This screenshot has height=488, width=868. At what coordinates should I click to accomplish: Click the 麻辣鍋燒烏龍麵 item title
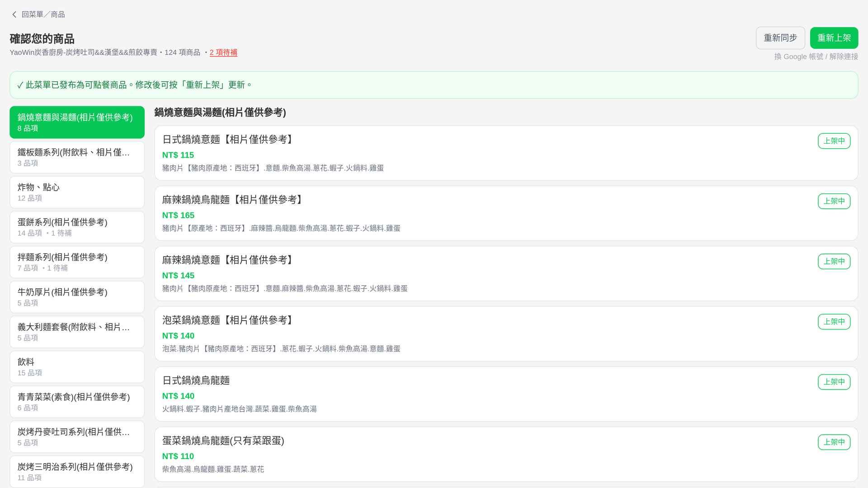[234, 200]
